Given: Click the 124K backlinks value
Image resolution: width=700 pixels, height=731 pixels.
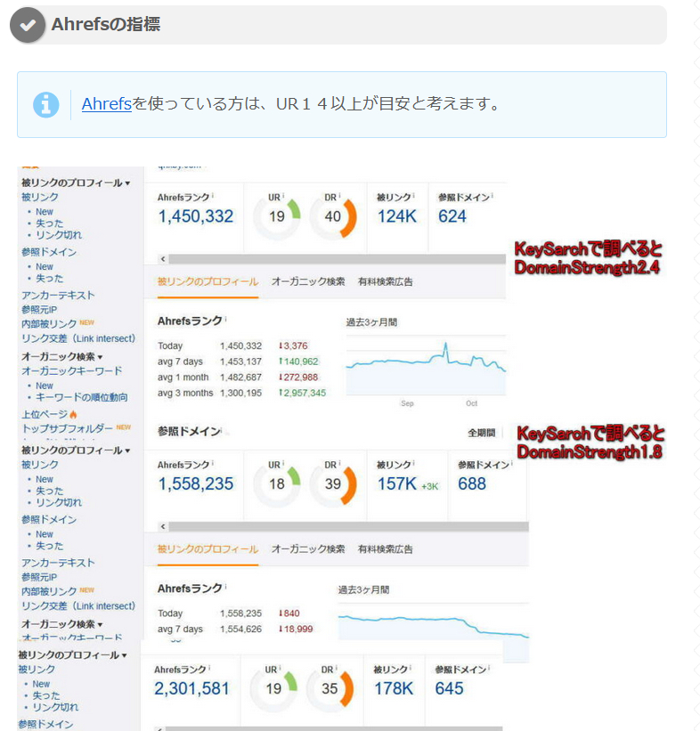Looking at the screenshot, I should (x=397, y=216).
